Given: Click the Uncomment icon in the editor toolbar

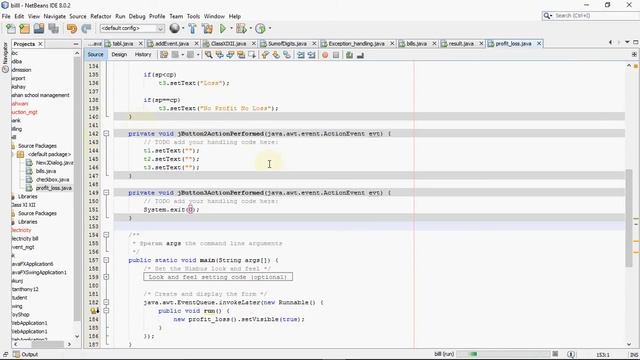Looking at the screenshot, I should click(360, 55).
